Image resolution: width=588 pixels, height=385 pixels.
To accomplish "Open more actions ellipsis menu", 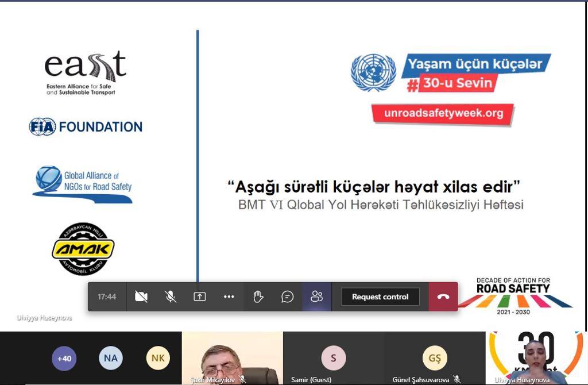I will coord(229,297).
